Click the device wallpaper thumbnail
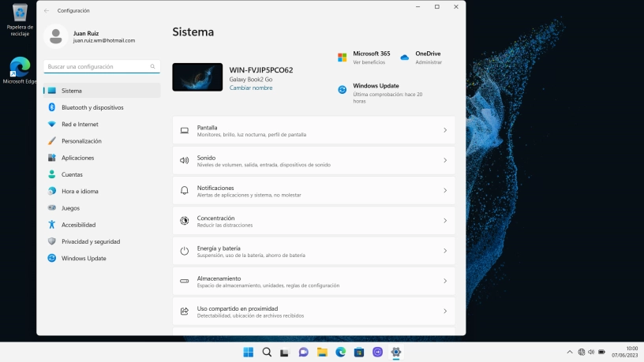The width and height of the screenshot is (644, 362). tap(197, 77)
